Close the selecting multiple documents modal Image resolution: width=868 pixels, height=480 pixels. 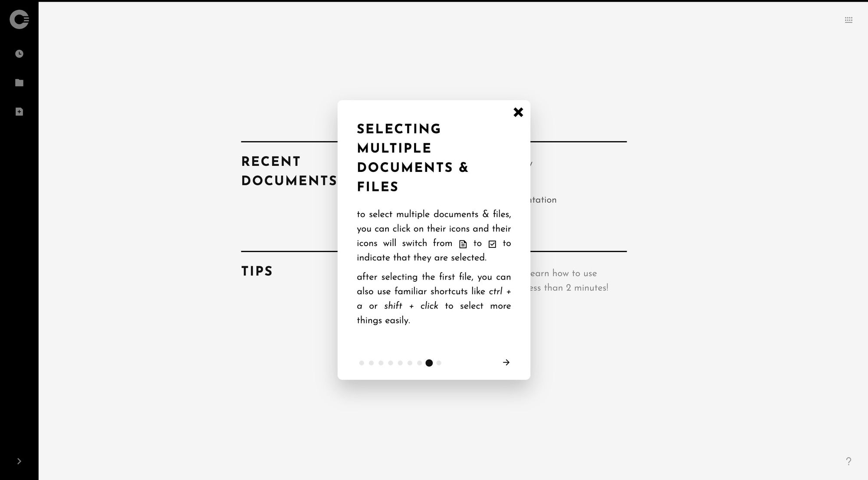pos(518,112)
